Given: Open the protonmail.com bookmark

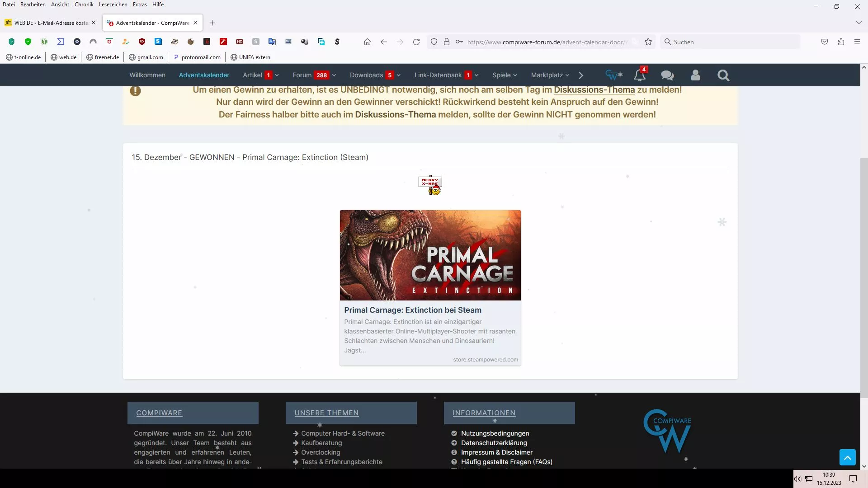Looking at the screenshot, I should point(197,57).
